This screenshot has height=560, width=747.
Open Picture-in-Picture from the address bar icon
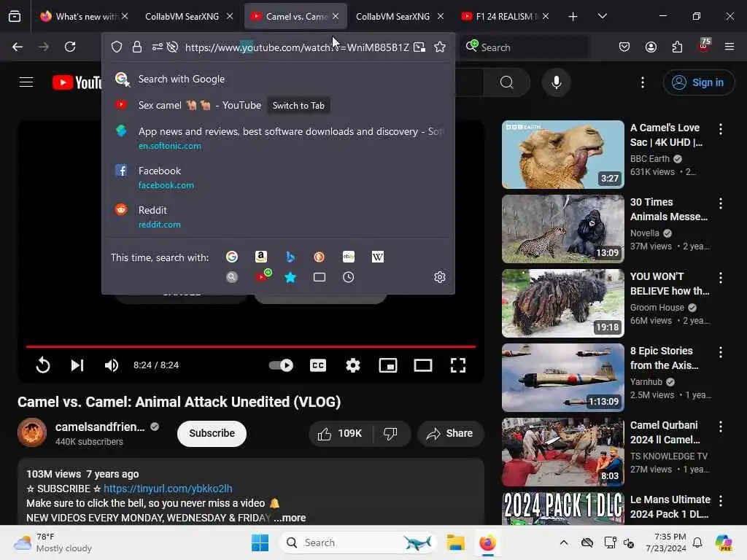(419, 47)
